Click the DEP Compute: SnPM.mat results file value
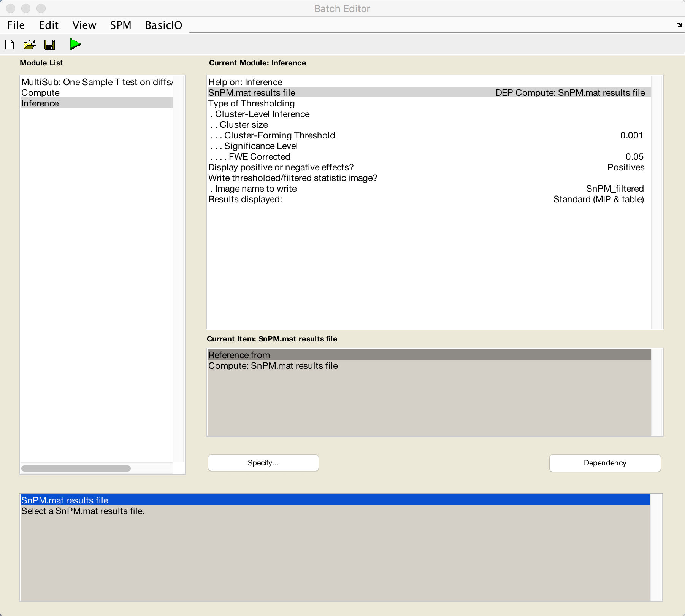The height and width of the screenshot is (616, 685). pyautogui.click(x=570, y=93)
